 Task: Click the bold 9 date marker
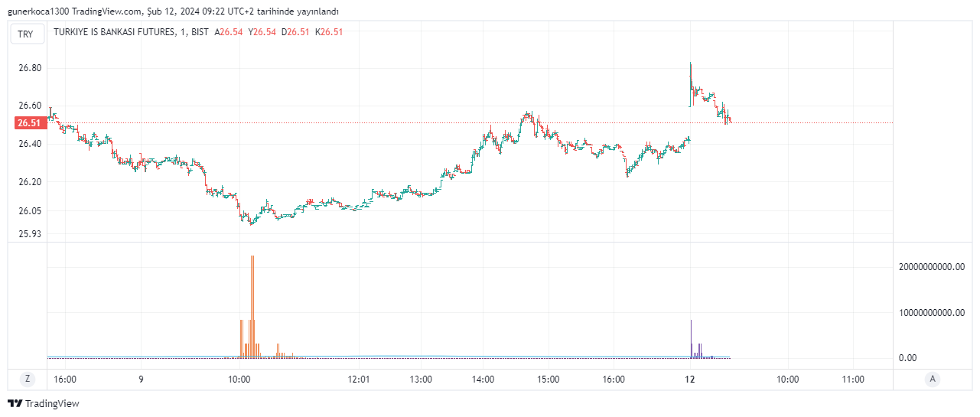coord(141,379)
